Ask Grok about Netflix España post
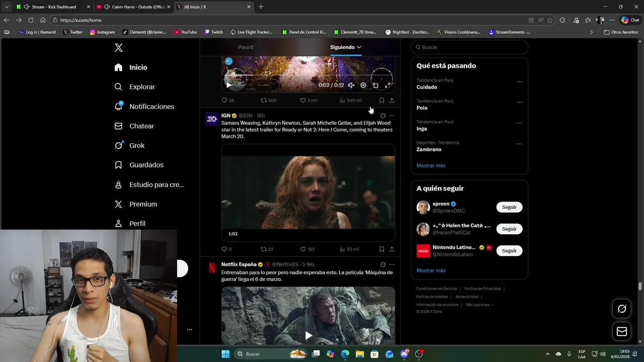This screenshot has width=644, height=362. (383, 264)
